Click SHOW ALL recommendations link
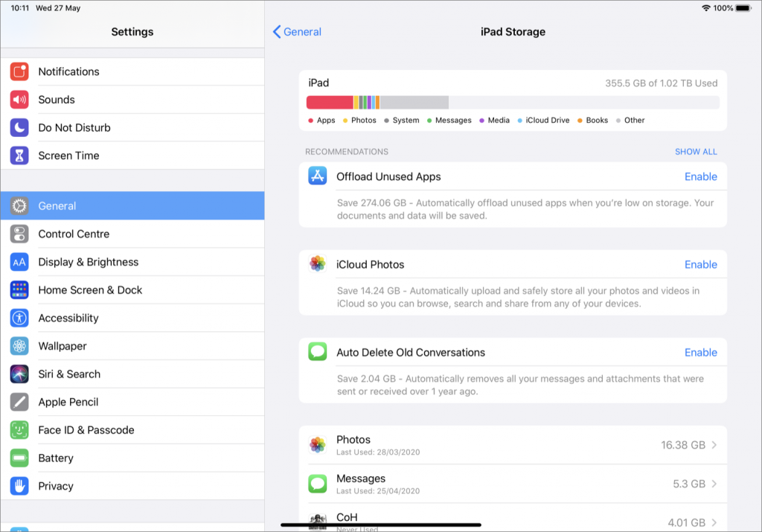 [696, 151]
